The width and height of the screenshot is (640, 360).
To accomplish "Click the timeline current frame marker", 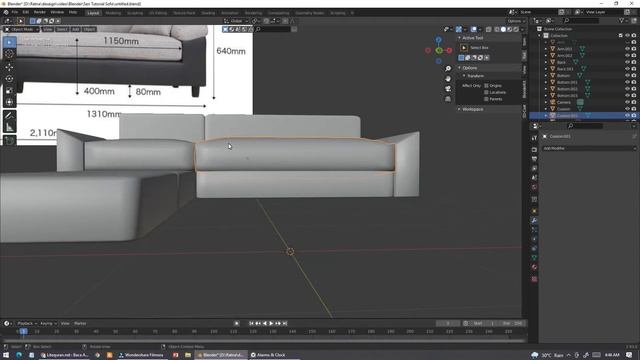I will pos(23,331).
